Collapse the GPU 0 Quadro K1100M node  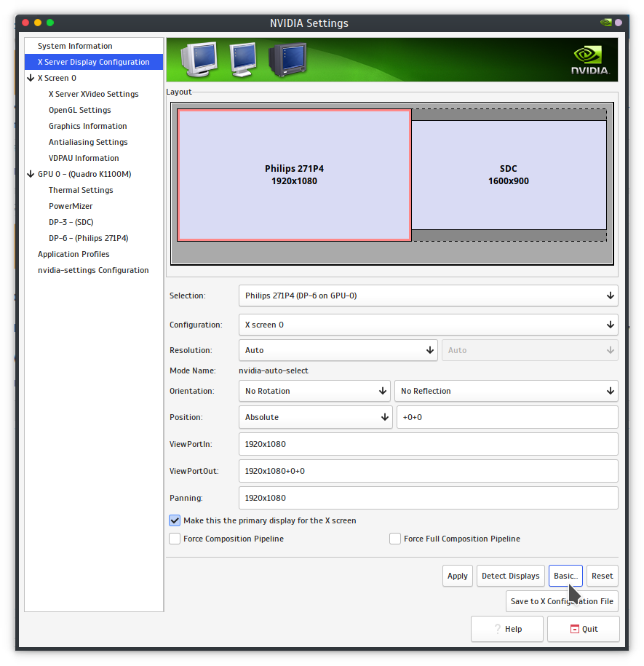coord(31,174)
